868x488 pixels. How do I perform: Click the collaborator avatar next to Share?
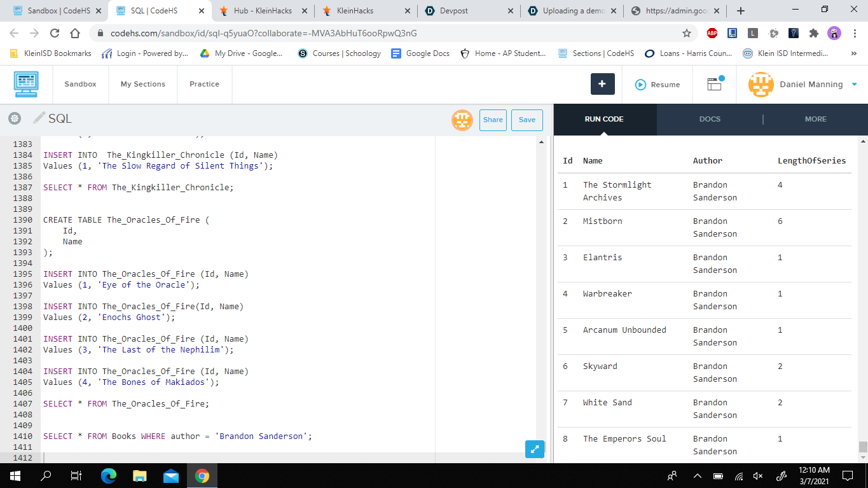tap(462, 120)
